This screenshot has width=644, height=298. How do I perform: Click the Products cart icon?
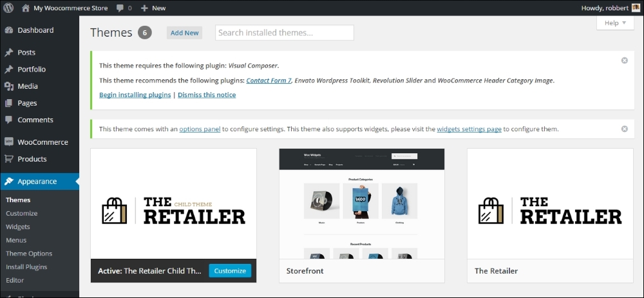[x=8, y=159]
